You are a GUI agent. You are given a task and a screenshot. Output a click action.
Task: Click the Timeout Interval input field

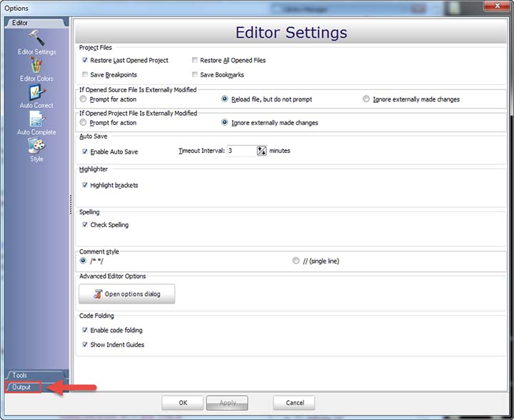(241, 151)
